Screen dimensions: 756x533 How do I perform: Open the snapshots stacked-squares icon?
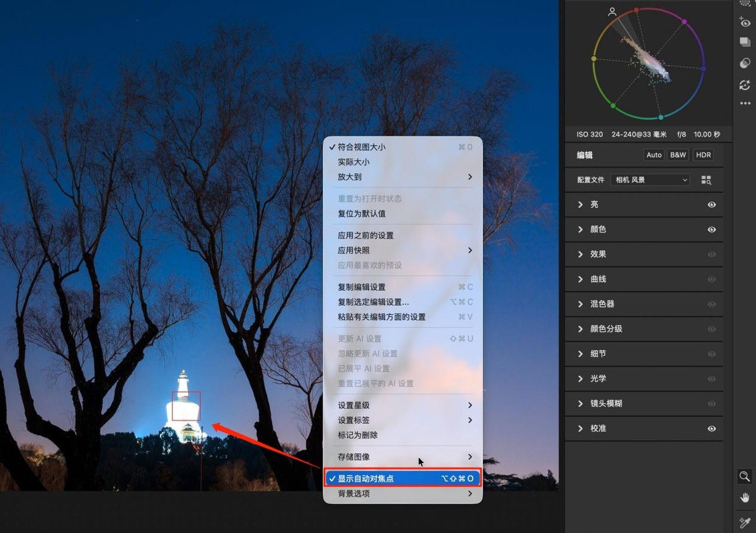click(x=745, y=42)
